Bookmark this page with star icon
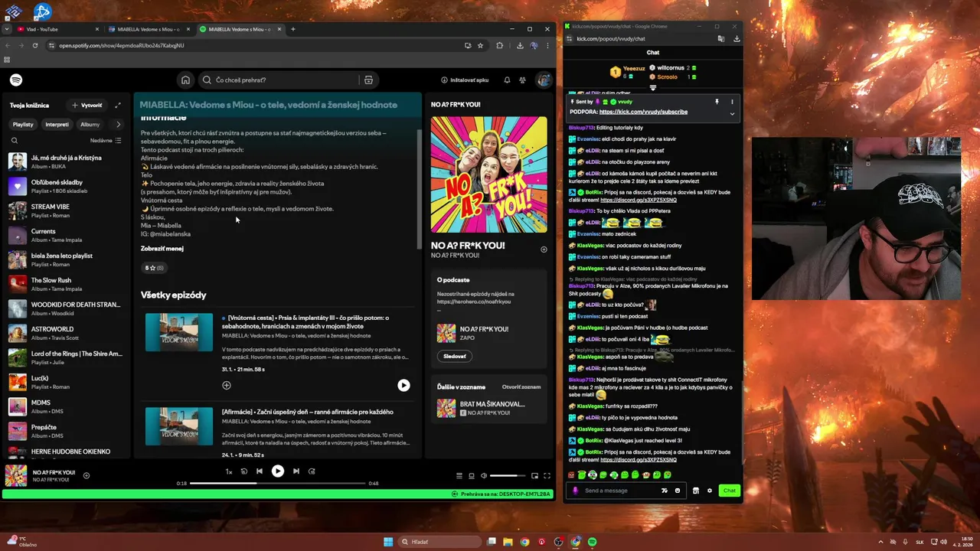 [x=480, y=45]
